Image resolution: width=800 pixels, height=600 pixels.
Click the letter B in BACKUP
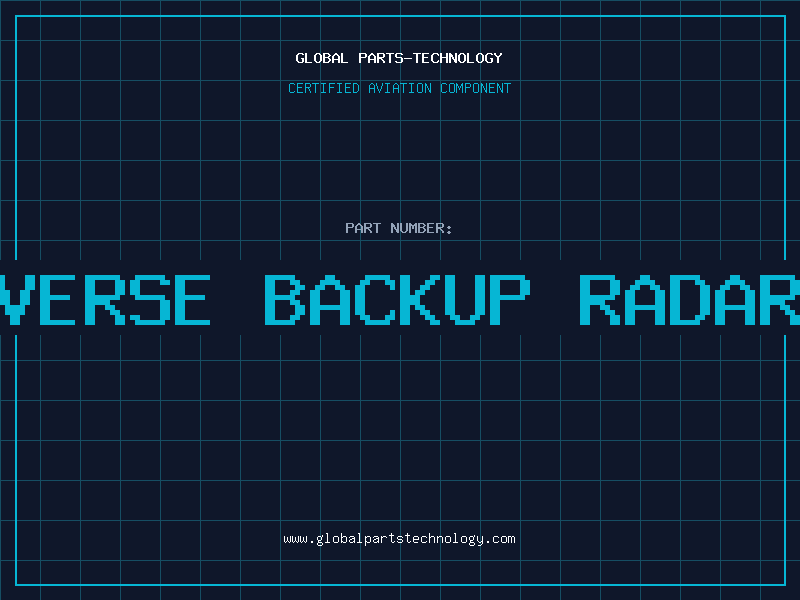pos(284,299)
